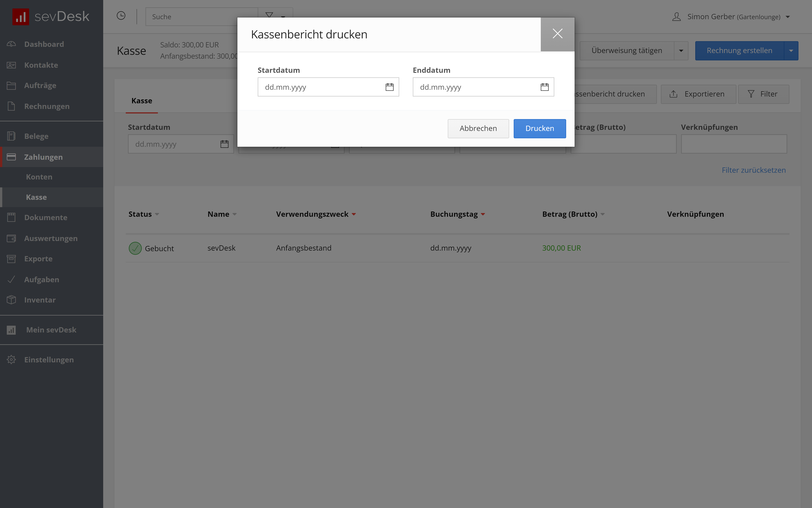Screen dimensions: 812x508
Task: Click Saldo: 300,00 EUR text
Action: 189,45
